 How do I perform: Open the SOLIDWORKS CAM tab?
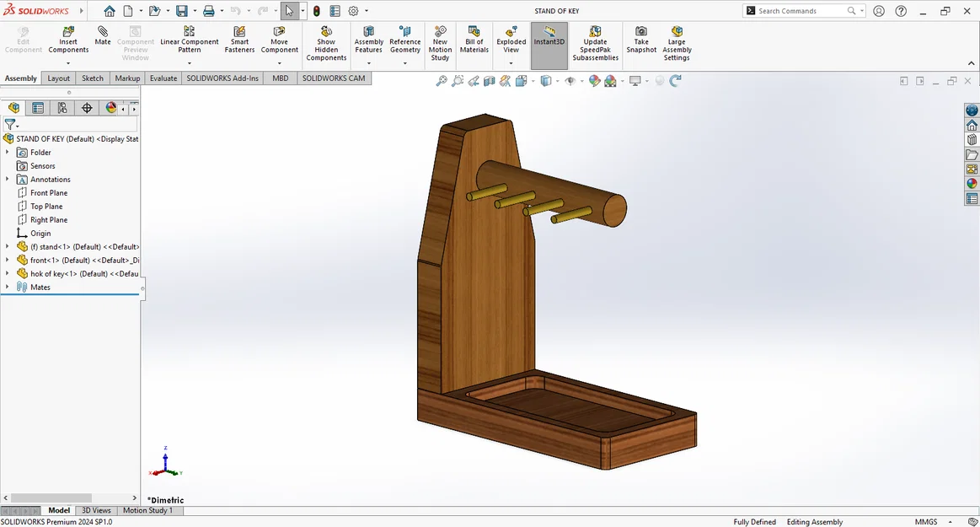(x=334, y=78)
